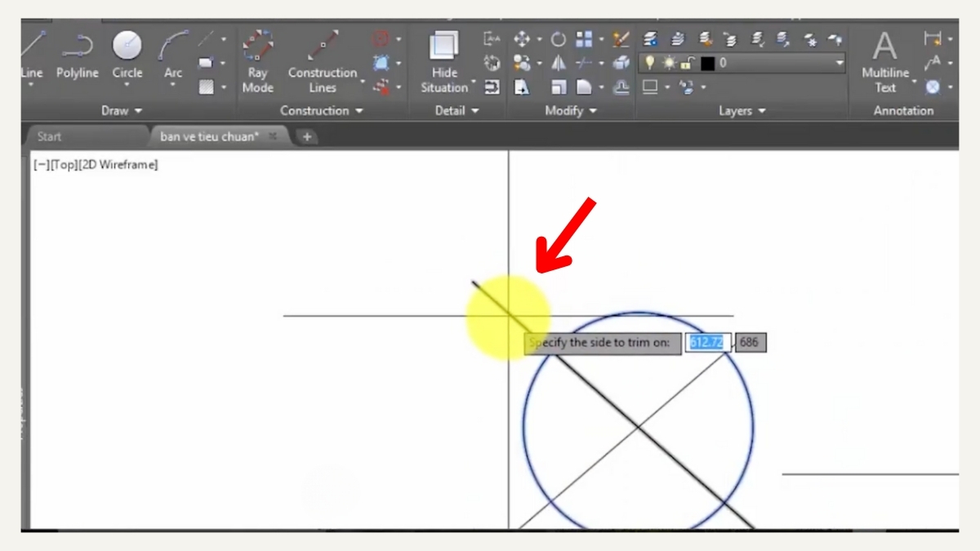
Task: Click the Leader tool in Annotation panel
Action: (x=932, y=63)
